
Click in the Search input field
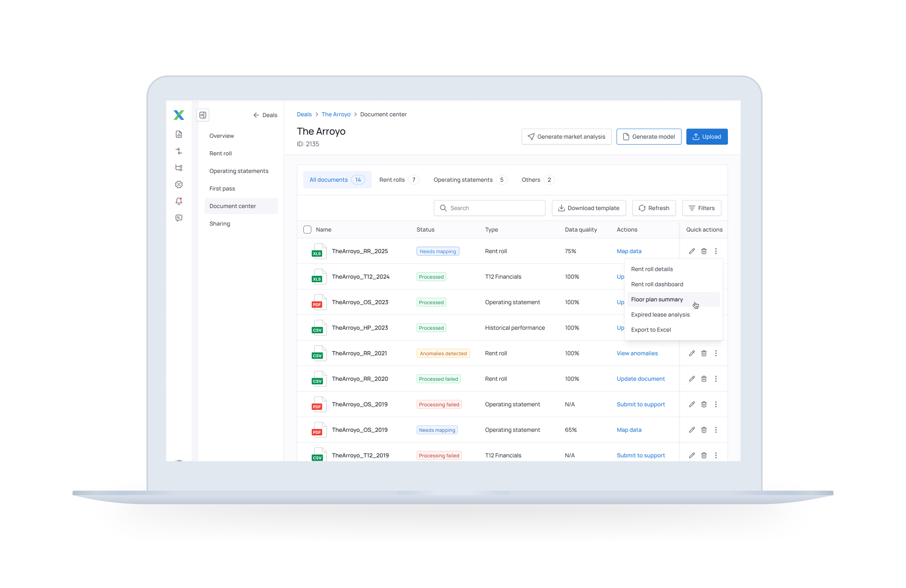click(x=489, y=208)
